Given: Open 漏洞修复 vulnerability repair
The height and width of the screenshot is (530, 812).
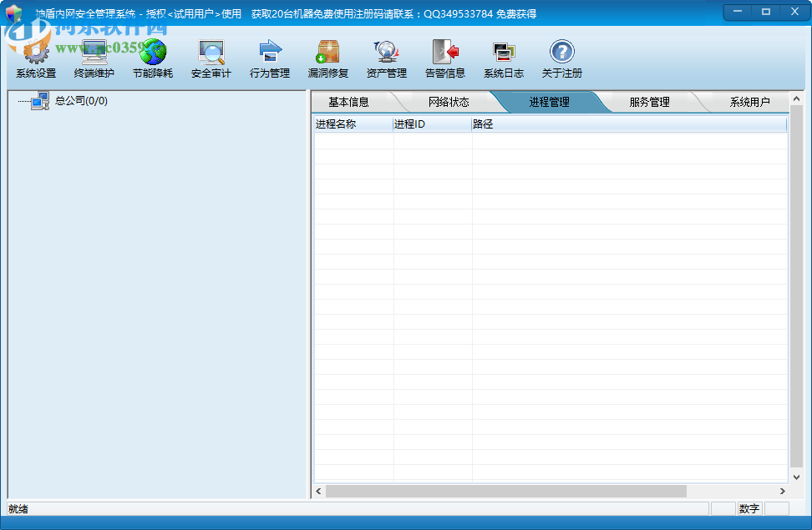Looking at the screenshot, I should (x=328, y=59).
